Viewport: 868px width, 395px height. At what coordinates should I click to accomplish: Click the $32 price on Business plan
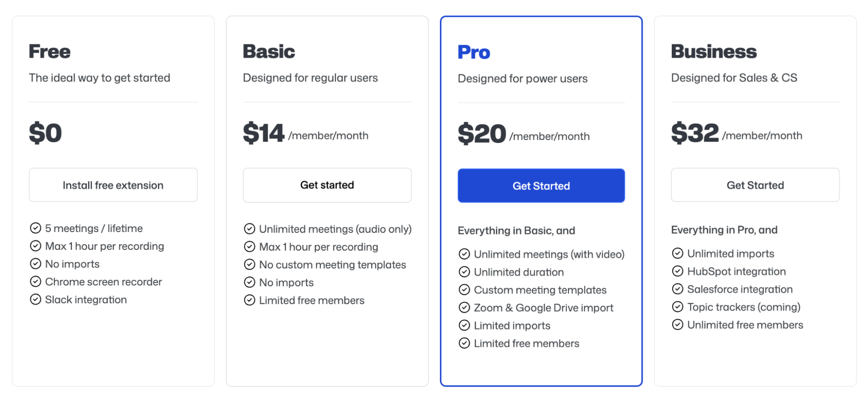coord(693,134)
